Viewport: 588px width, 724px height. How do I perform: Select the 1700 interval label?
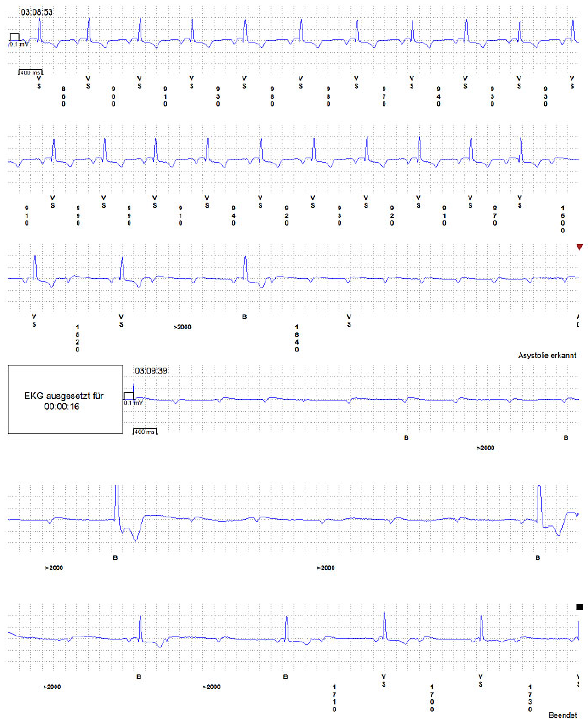click(x=432, y=698)
